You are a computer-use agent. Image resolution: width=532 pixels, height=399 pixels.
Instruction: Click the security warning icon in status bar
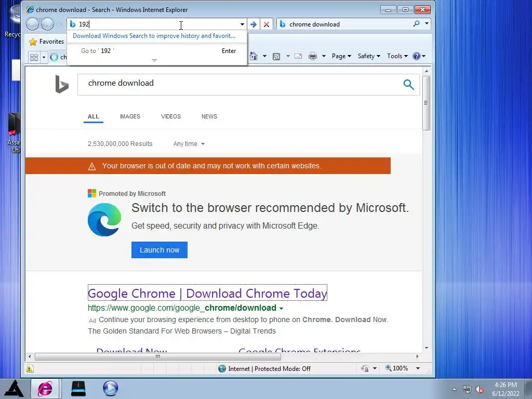click(x=30, y=368)
